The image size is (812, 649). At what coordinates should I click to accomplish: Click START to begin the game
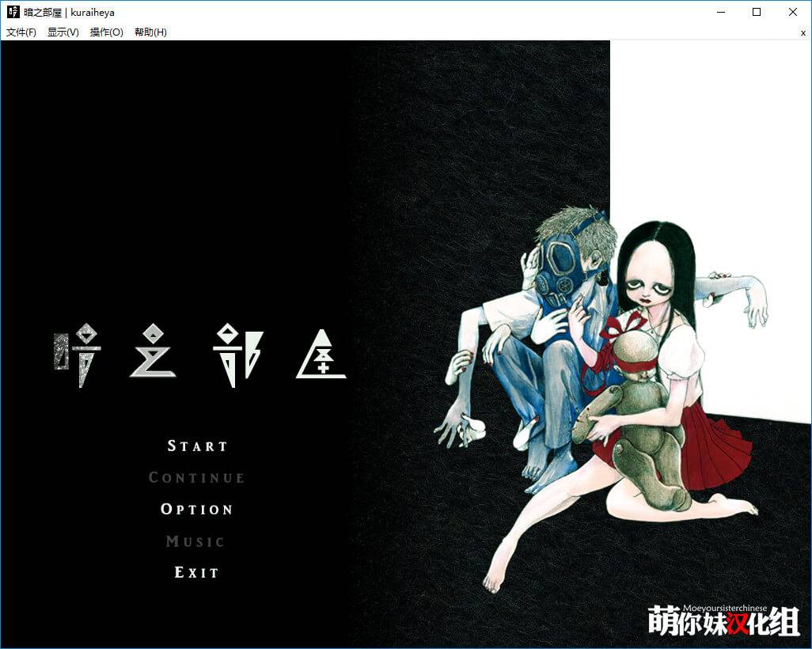(197, 446)
